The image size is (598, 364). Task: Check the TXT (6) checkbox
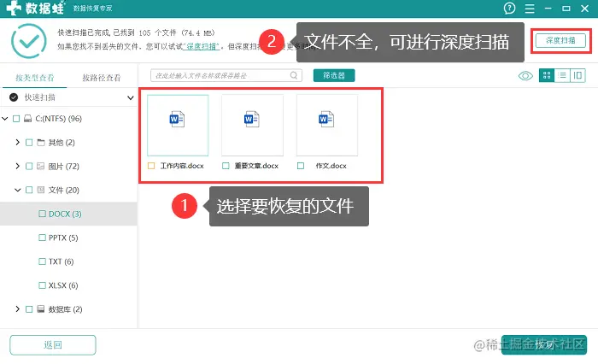pos(42,261)
